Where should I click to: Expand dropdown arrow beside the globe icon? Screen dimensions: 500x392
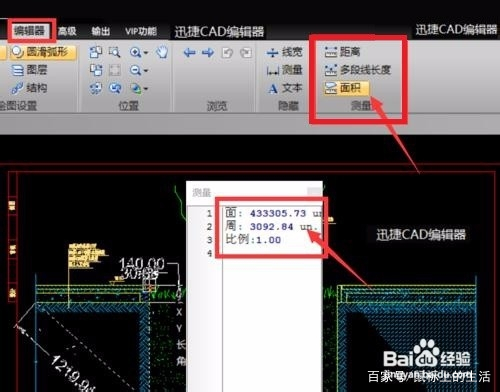coord(146,89)
